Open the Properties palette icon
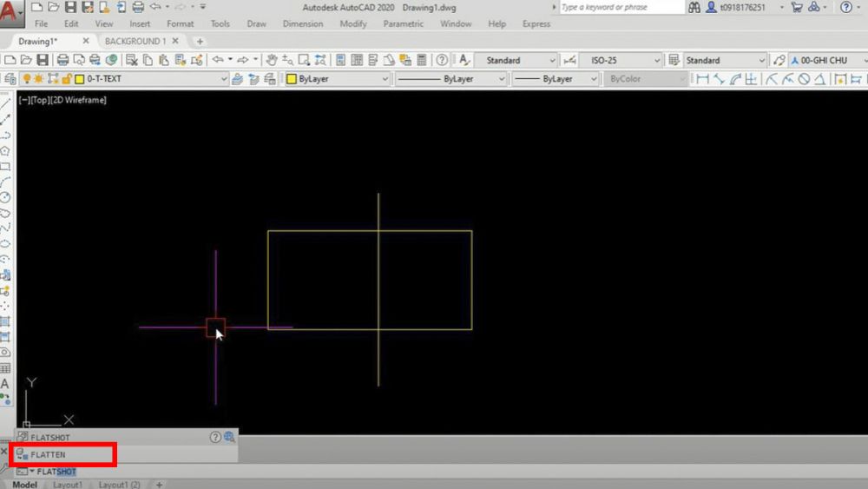This screenshot has height=489, width=868. 340,60
